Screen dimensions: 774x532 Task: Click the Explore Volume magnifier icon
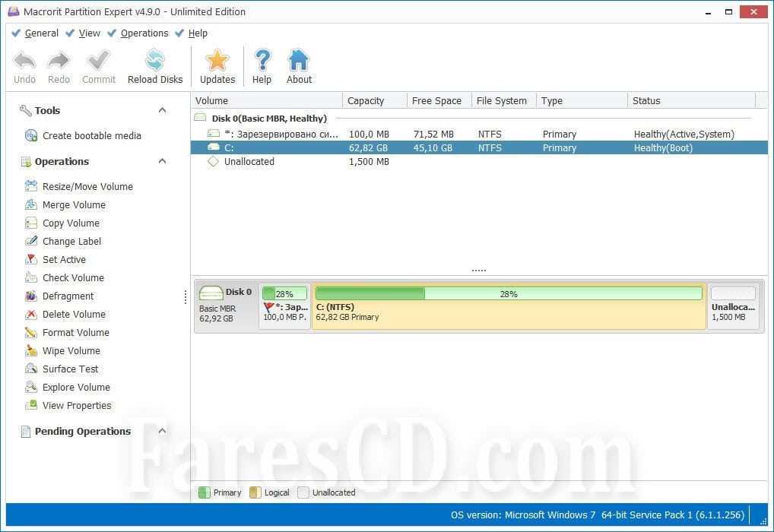click(x=31, y=387)
